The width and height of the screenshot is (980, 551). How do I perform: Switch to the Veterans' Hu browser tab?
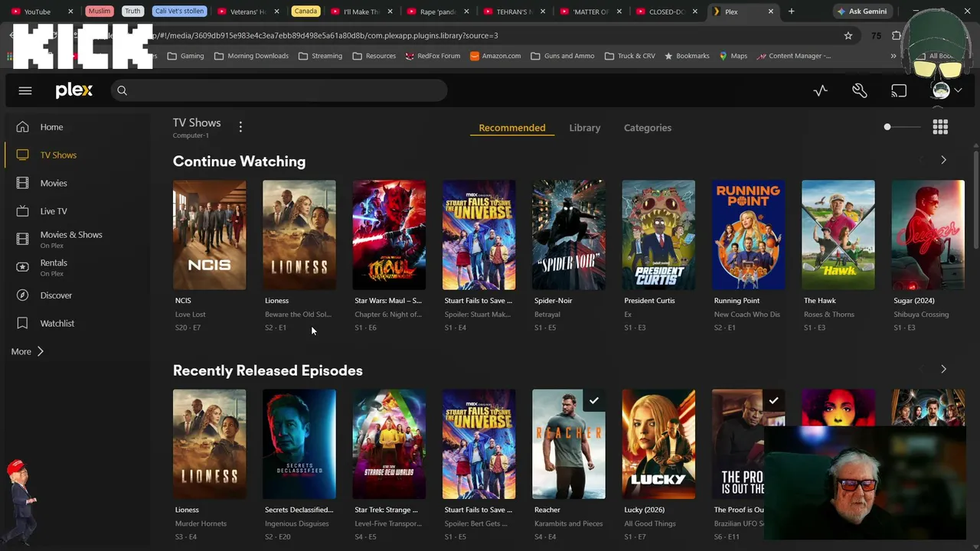(247, 11)
